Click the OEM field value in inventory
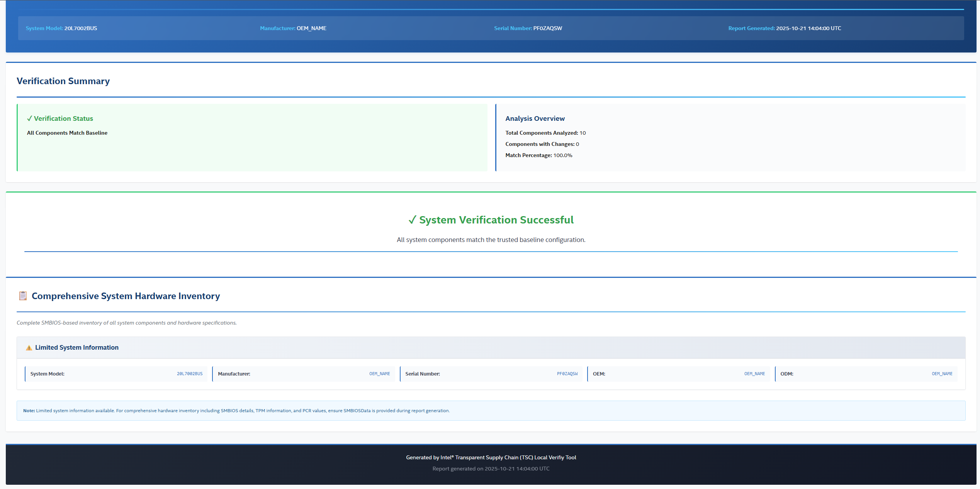Image resolution: width=980 pixels, height=489 pixels. pyautogui.click(x=754, y=374)
